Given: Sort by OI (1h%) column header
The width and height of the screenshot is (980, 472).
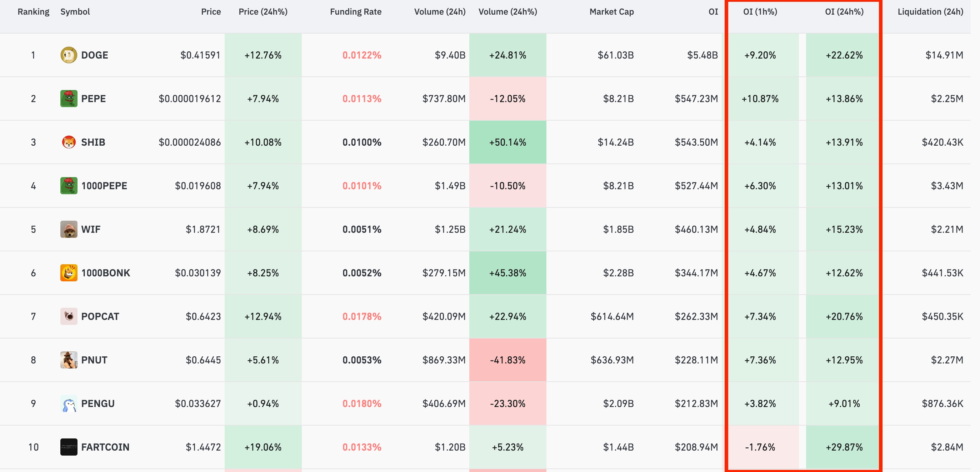Looking at the screenshot, I should [x=760, y=12].
